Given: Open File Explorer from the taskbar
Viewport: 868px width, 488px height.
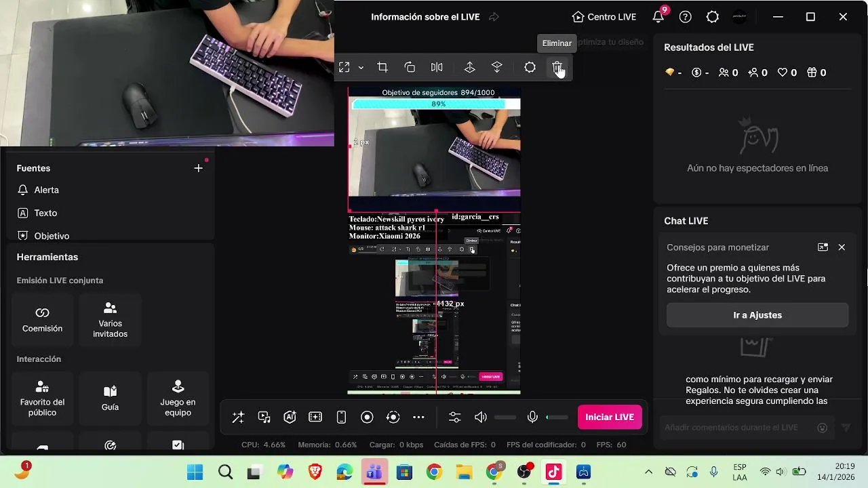Looking at the screenshot, I should (x=464, y=472).
